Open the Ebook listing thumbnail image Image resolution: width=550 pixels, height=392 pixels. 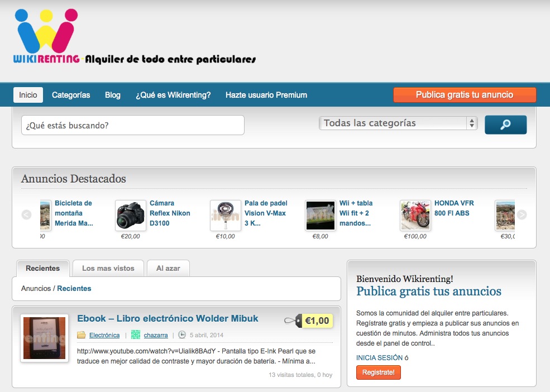(x=44, y=338)
